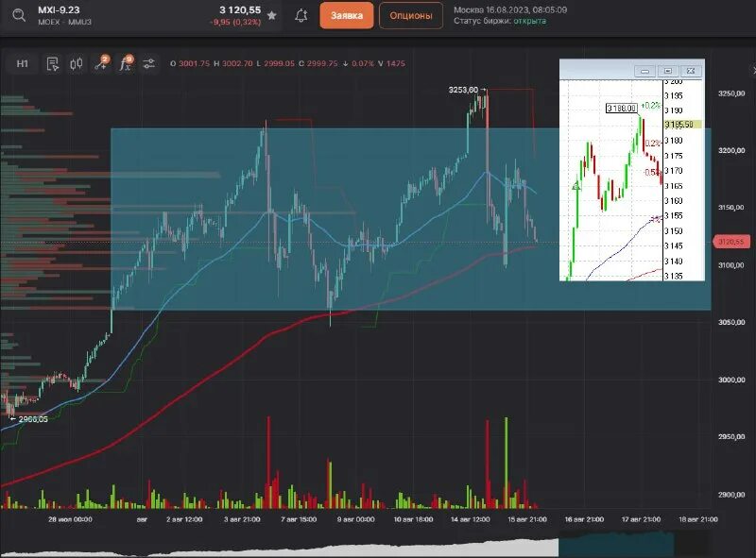756x558 pixels.
Task: Click the 2900,00 price axis label
Action: (x=730, y=495)
